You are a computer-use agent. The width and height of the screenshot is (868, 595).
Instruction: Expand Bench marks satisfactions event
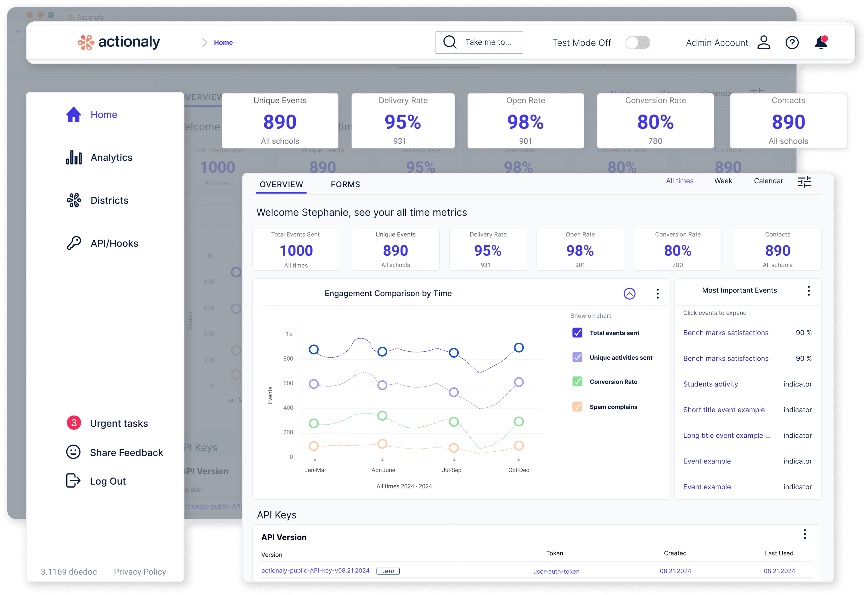tap(725, 333)
